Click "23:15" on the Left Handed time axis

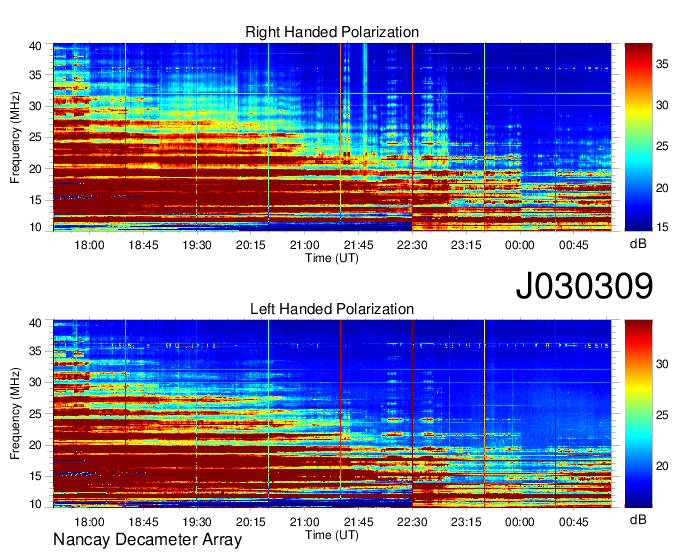[466, 522]
